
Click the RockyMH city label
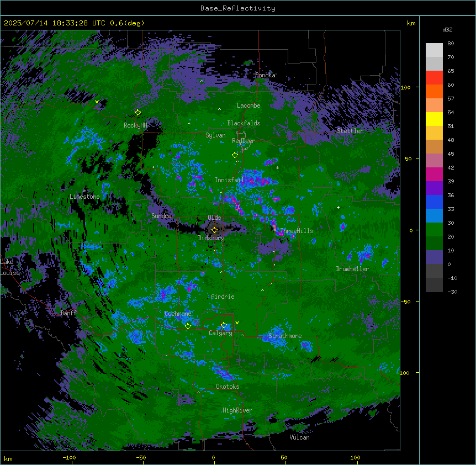(x=135, y=125)
